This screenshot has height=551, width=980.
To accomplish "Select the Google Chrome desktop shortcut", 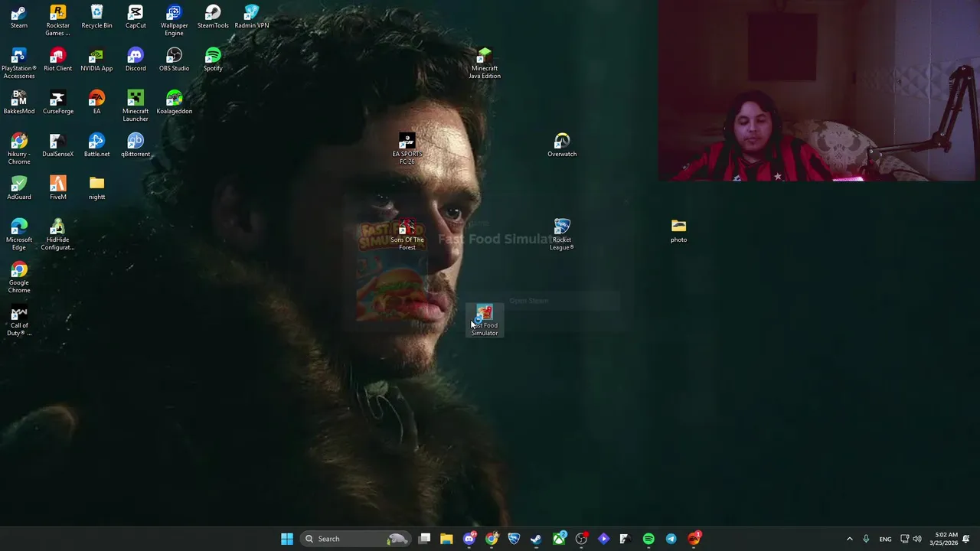I will (x=19, y=278).
